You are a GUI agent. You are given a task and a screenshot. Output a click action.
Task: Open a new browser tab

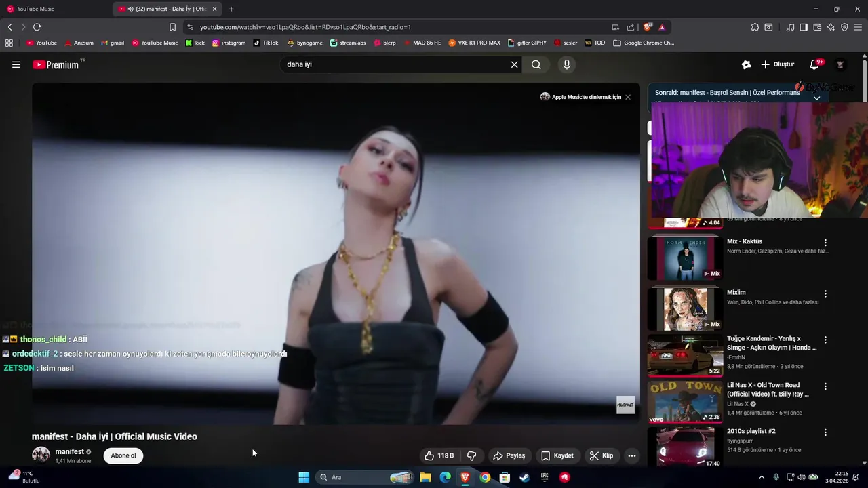click(231, 9)
